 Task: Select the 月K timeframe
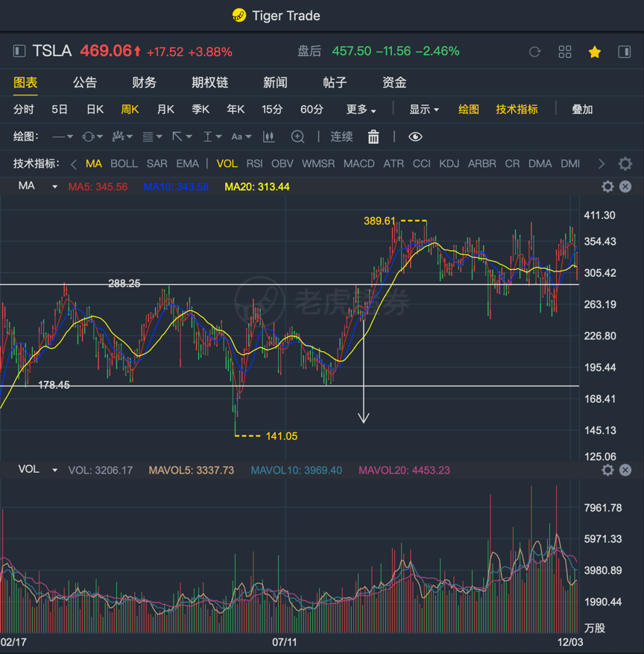(165, 110)
